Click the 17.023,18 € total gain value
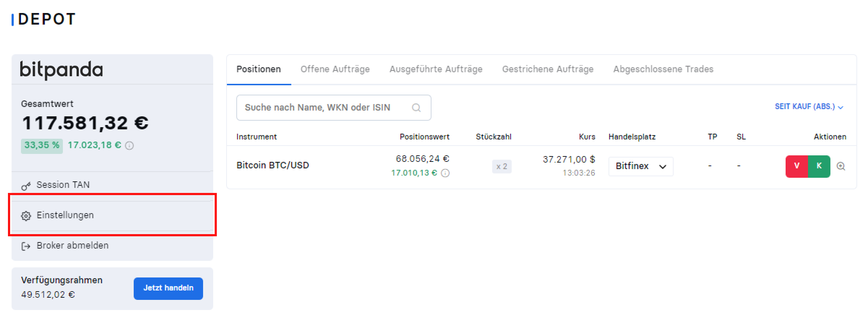 94,145
